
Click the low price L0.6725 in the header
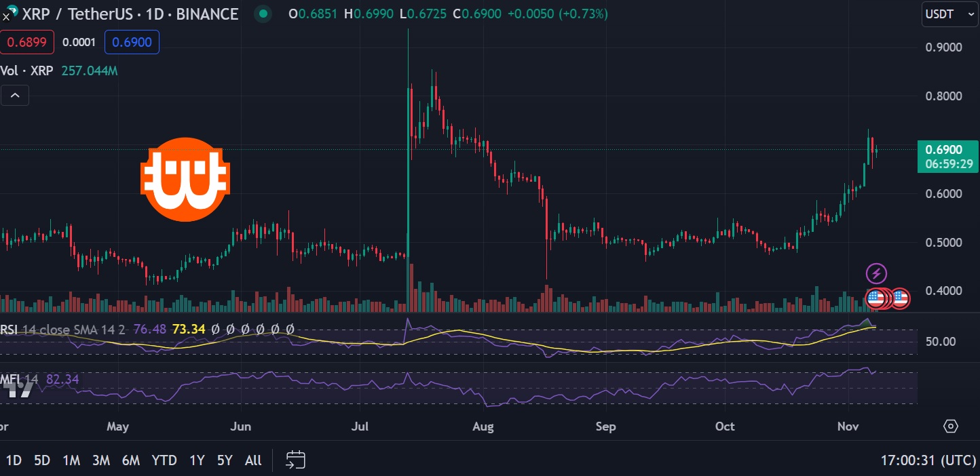pos(422,14)
